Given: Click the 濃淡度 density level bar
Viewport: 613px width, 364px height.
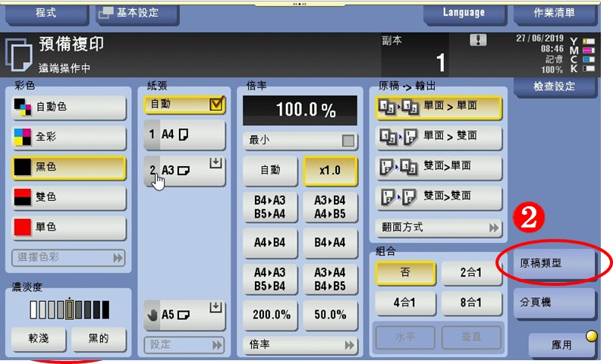Looking at the screenshot, I should 70,309.
